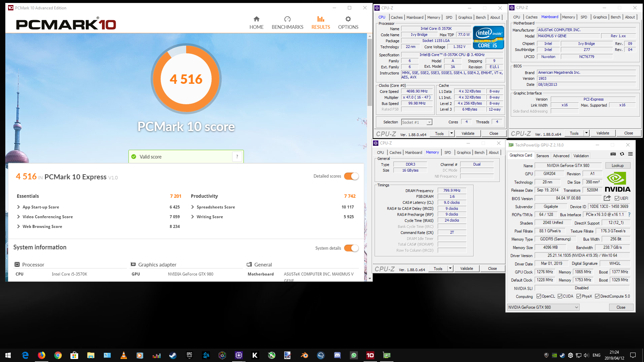Image resolution: width=644 pixels, height=362 pixels.
Task: Open the Sensors tab in GPU-Z
Action: 542,156
